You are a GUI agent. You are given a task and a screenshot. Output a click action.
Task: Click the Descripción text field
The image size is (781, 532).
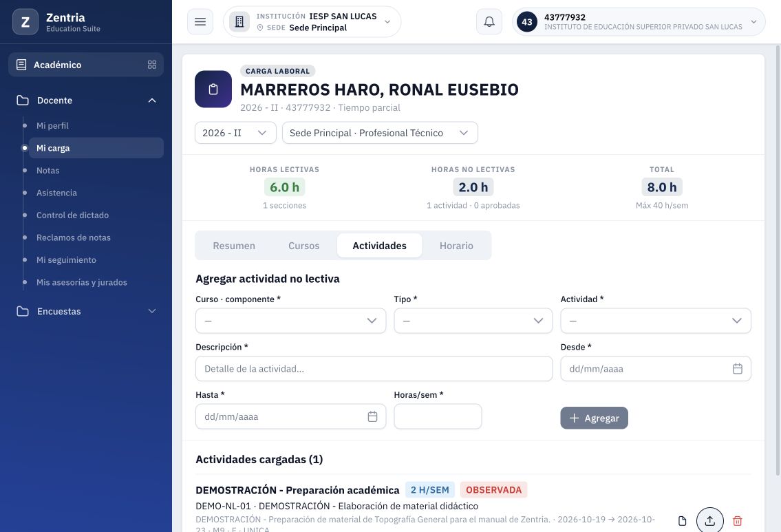pyautogui.click(x=374, y=369)
